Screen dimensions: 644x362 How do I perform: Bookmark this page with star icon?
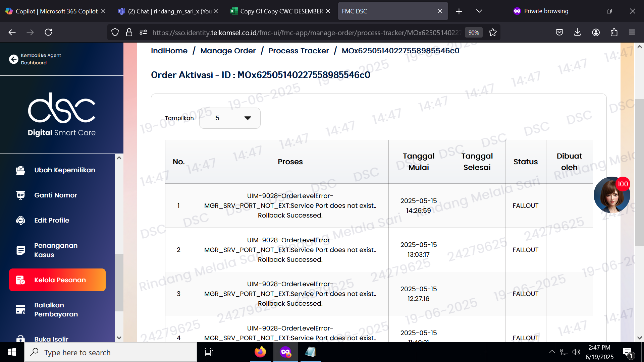pos(492,33)
